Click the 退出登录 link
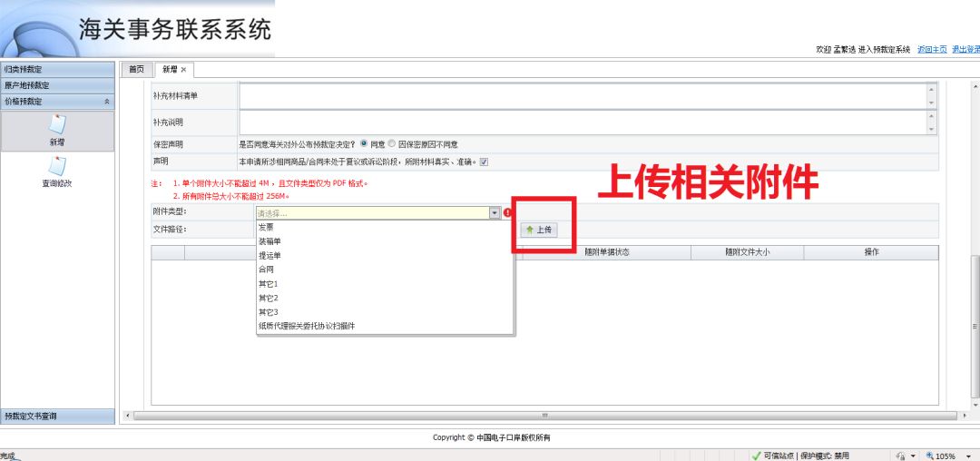The width and height of the screenshot is (980, 461). (965, 49)
